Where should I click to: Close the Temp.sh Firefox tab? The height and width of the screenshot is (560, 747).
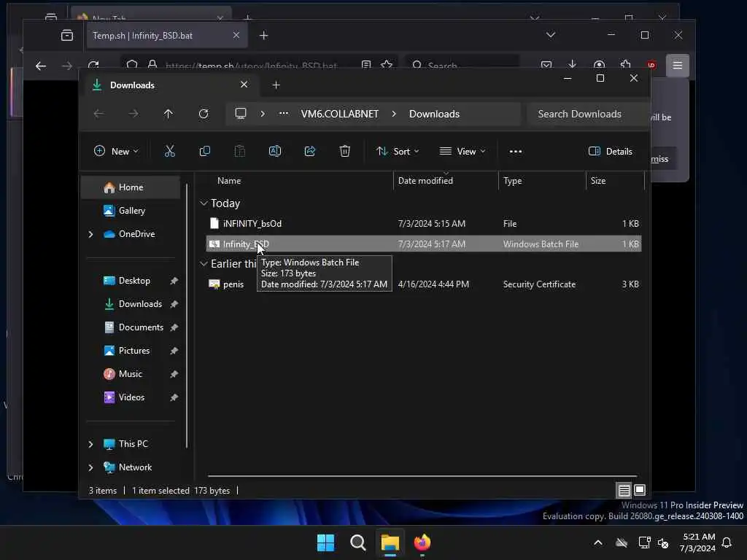(x=236, y=35)
